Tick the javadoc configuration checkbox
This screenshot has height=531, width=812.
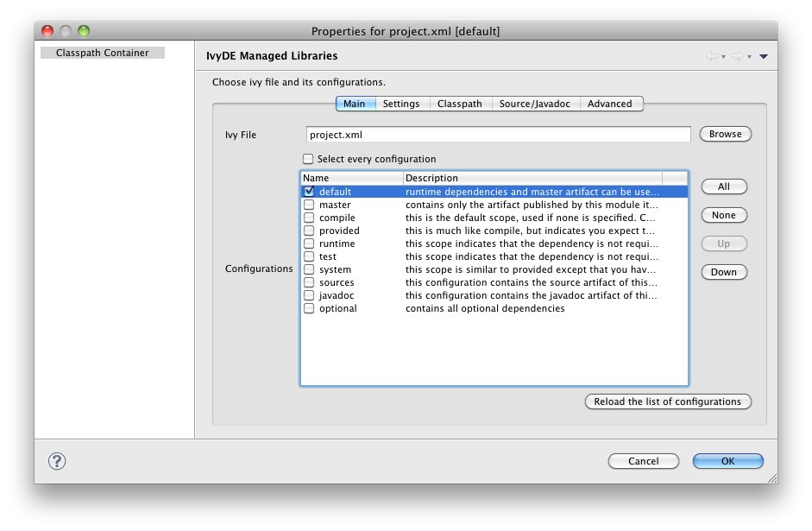click(309, 295)
